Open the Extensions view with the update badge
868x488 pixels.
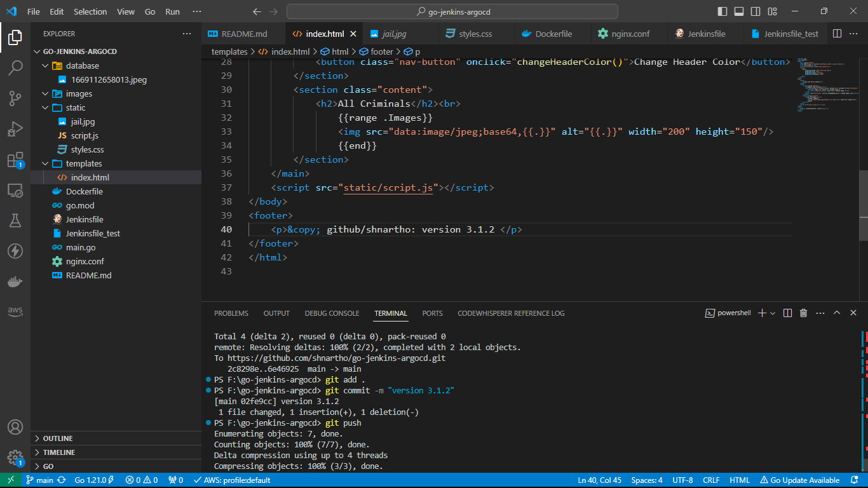click(15, 159)
